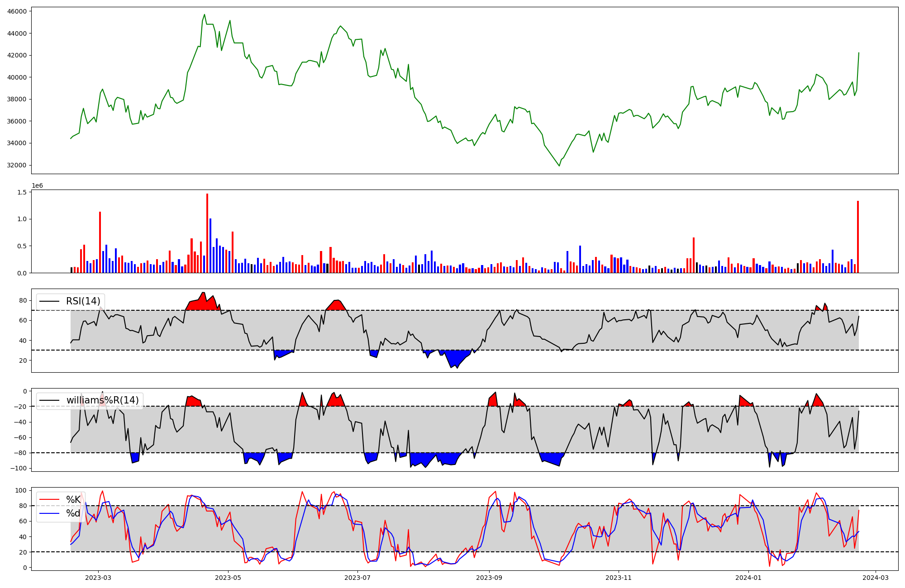The image size is (905, 588).
Task: Click the 46000 price axis tick label
Action: tap(17, 11)
